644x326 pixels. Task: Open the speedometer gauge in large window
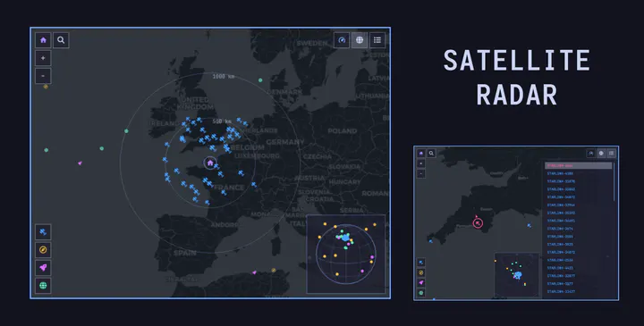click(x=342, y=40)
